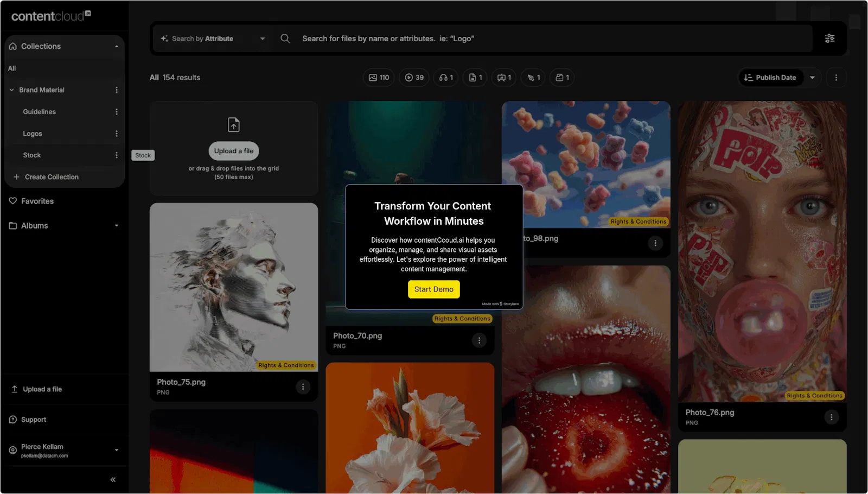Image resolution: width=868 pixels, height=494 pixels.
Task: Open the Logos collection
Action: [x=33, y=134]
